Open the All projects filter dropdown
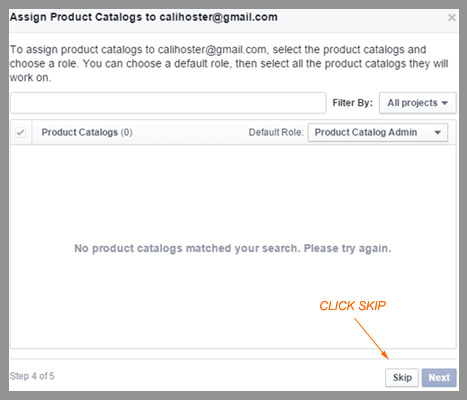The height and width of the screenshot is (400, 467). pyautogui.click(x=418, y=103)
